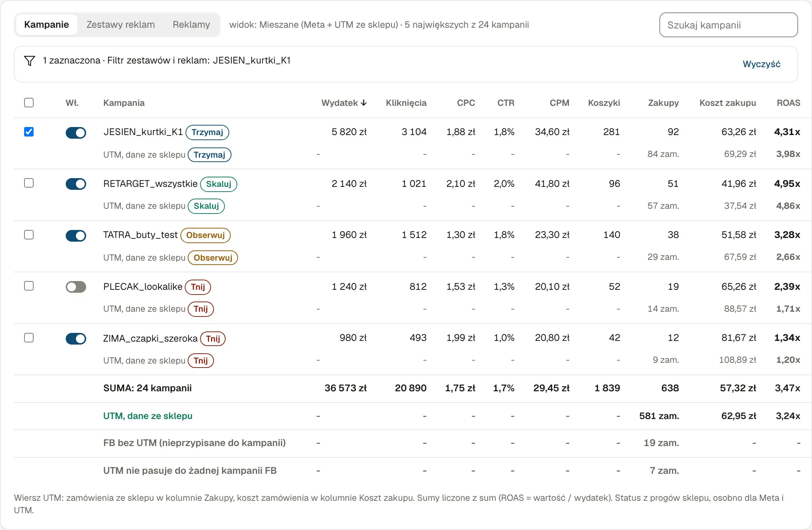Click the Obserwuj badge on TATRA_buty_test
812x530 pixels.
pos(206,235)
